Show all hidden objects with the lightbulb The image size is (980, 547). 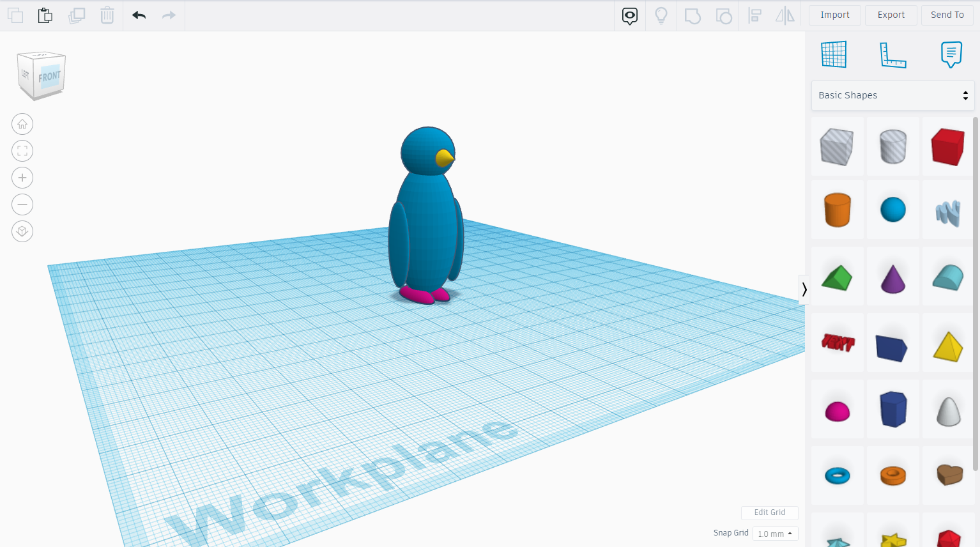pyautogui.click(x=661, y=15)
